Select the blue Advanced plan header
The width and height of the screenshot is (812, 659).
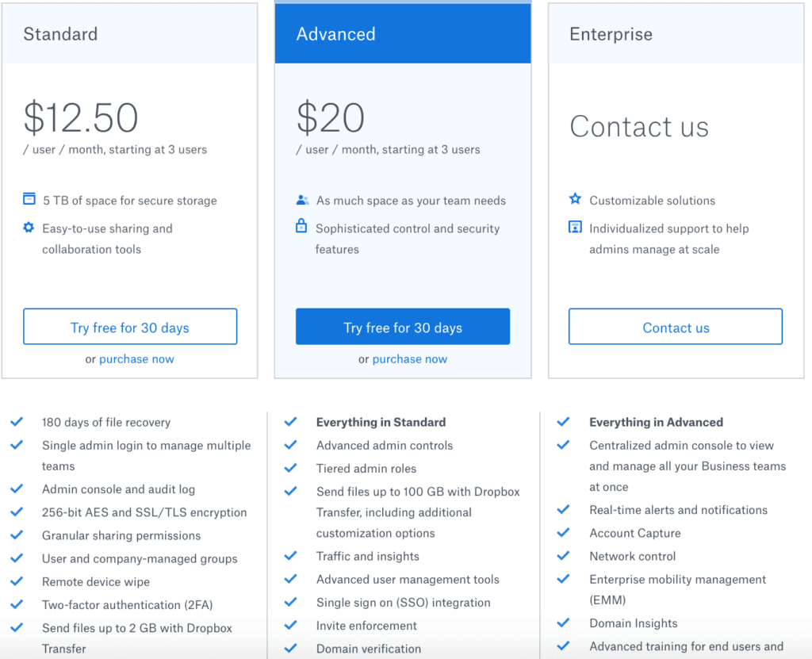(x=403, y=33)
